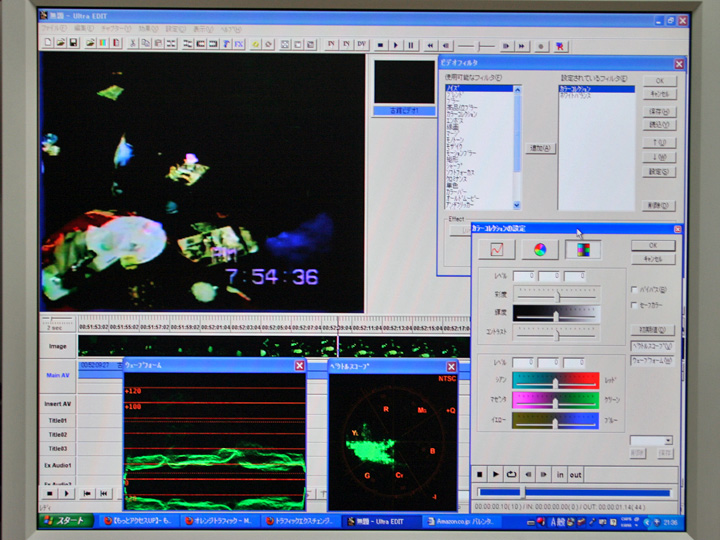This screenshot has width=720, height=540.
Task: Click the FX effects toolbar icon
Action: (239, 44)
